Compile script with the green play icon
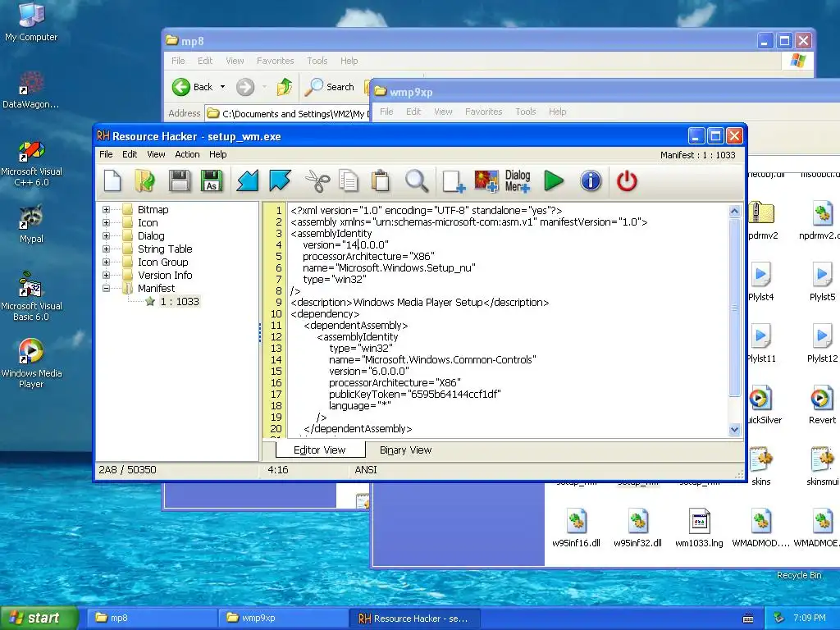Image resolution: width=840 pixels, height=630 pixels. coord(554,180)
